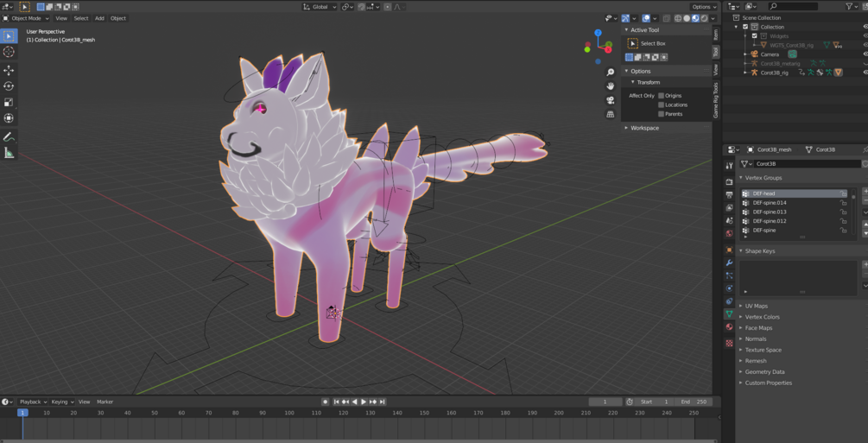Open the View menu in viewport header

[61, 18]
